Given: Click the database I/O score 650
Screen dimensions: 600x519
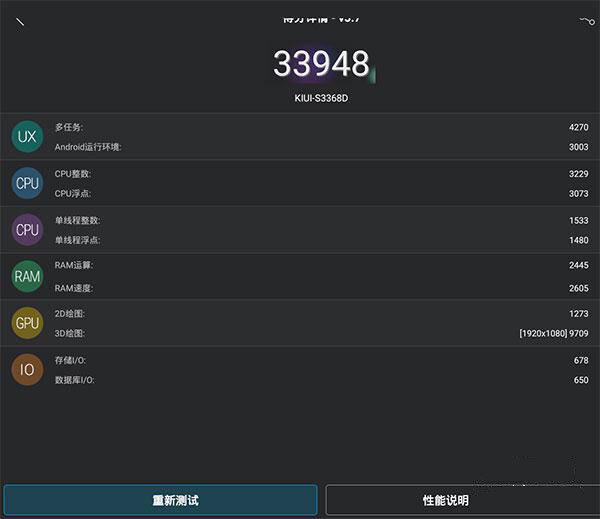Looking at the screenshot, I should pos(581,380).
